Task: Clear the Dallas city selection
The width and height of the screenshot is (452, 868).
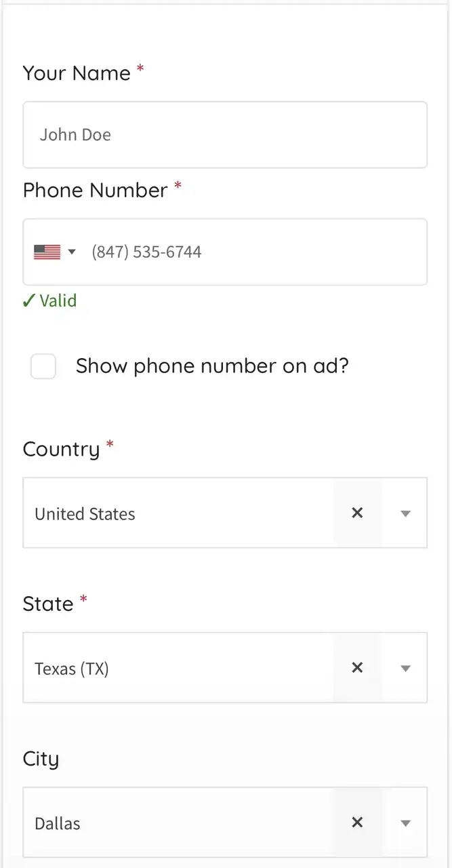Action: 357,823
